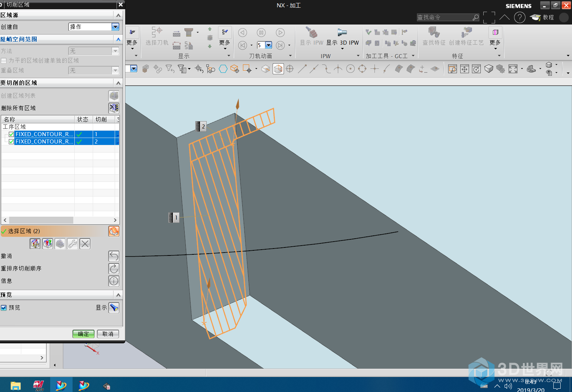Click the rewind to start animation button

(243, 45)
